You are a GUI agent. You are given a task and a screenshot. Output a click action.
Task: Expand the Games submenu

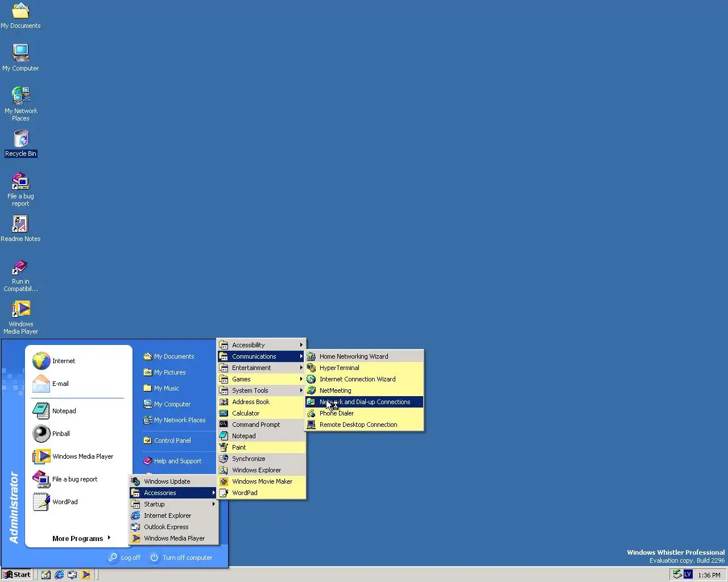262,379
